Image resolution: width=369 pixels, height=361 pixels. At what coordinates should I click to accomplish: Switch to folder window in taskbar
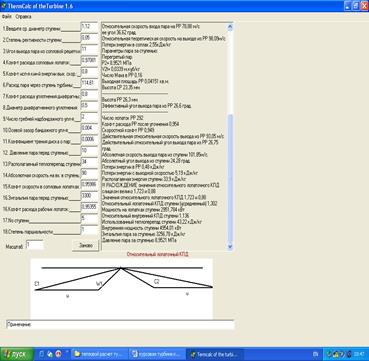pyautogui.click(x=100, y=354)
